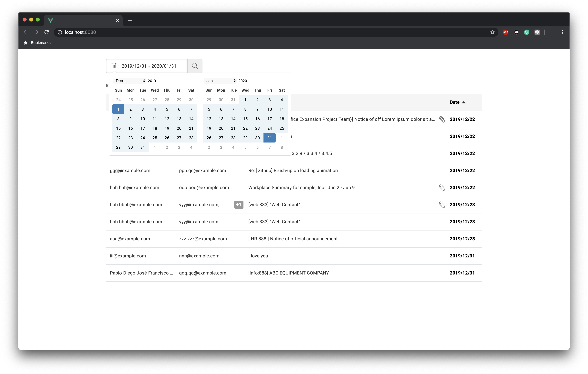Viewport: 588px width, 374px height.
Task: Click the 2020 year field
Action: pyautogui.click(x=242, y=81)
